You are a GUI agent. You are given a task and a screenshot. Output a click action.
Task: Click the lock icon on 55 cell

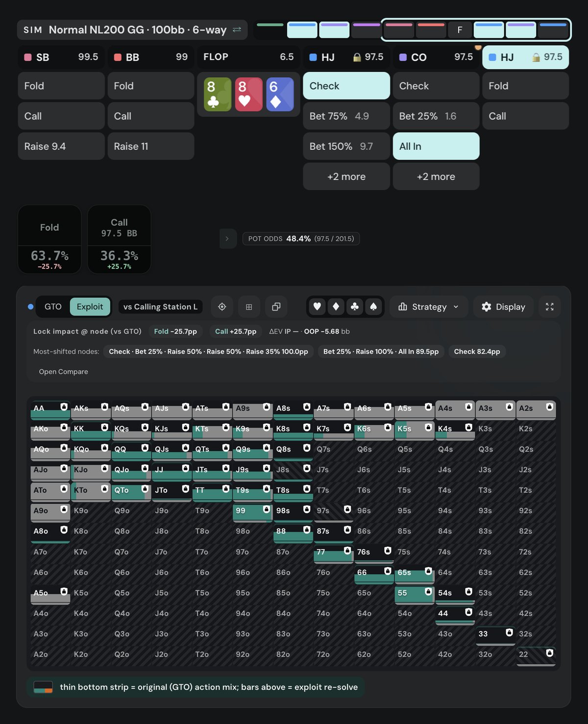(x=428, y=592)
